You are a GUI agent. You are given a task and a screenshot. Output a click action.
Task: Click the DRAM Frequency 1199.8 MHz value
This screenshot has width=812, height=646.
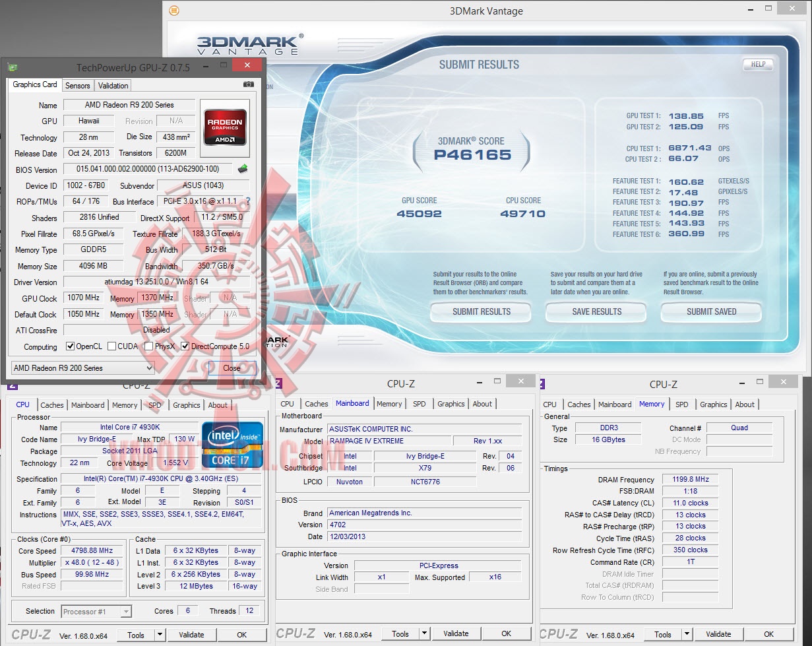(689, 480)
